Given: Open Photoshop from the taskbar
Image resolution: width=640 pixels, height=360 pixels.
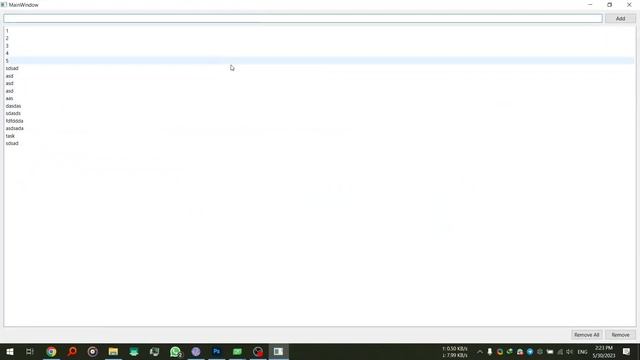Looking at the screenshot, I should pyautogui.click(x=217, y=351).
